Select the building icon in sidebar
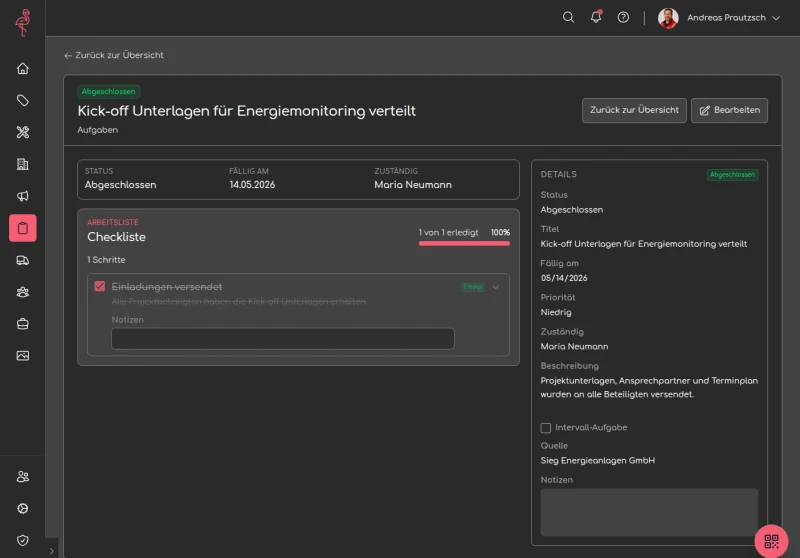The width and height of the screenshot is (800, 558). [x=22, y=164]
